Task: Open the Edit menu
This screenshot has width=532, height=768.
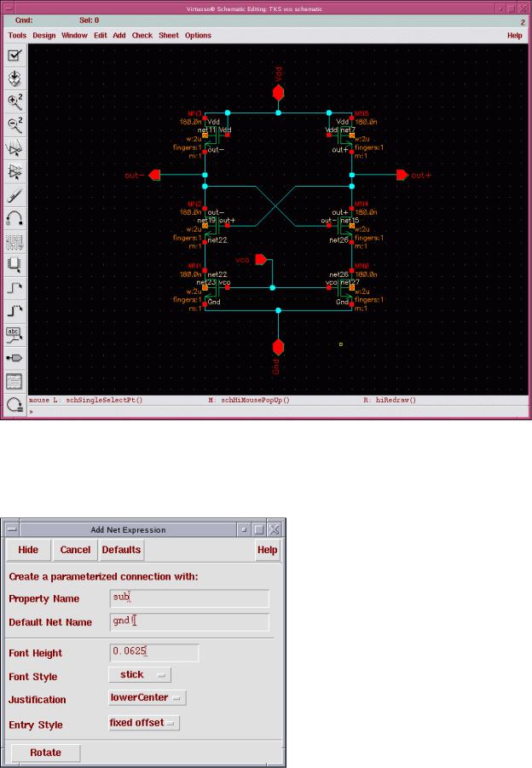Action: point(101,35)
